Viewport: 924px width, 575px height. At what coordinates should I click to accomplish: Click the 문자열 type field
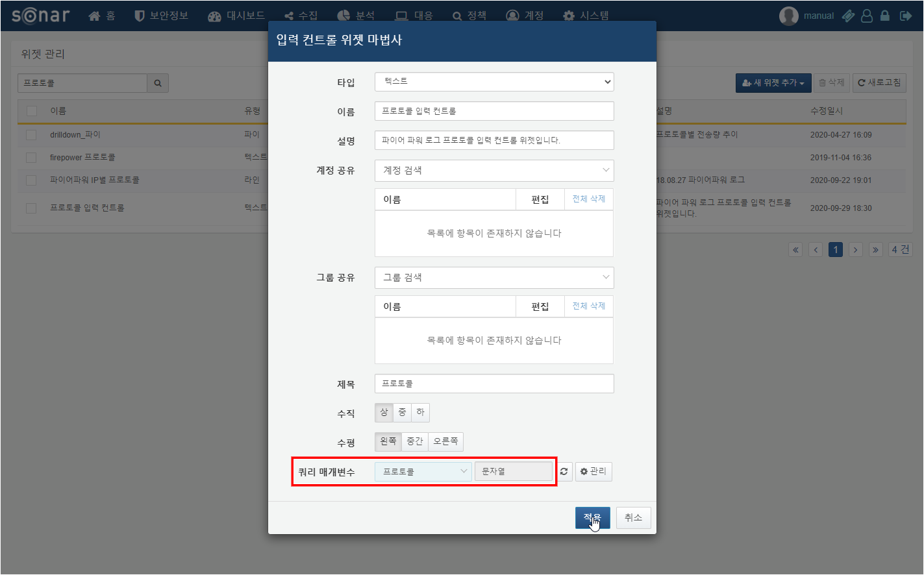(x=514, y=472)
